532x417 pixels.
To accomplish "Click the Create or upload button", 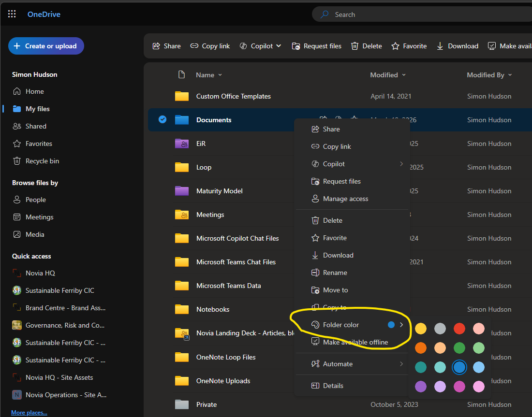I will (x=46, y=46).
